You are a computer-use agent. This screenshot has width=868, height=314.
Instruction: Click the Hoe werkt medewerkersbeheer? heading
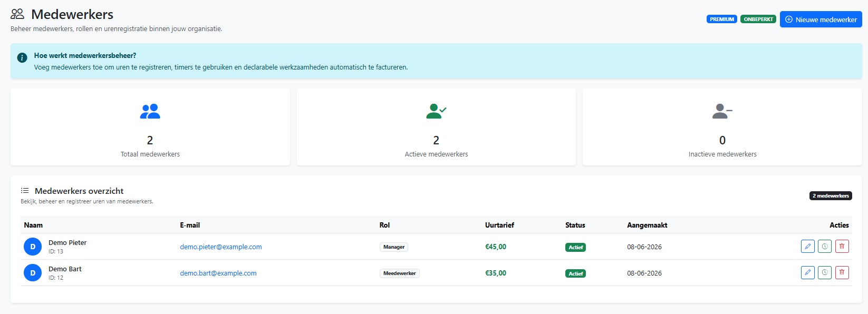click(85, 55)
